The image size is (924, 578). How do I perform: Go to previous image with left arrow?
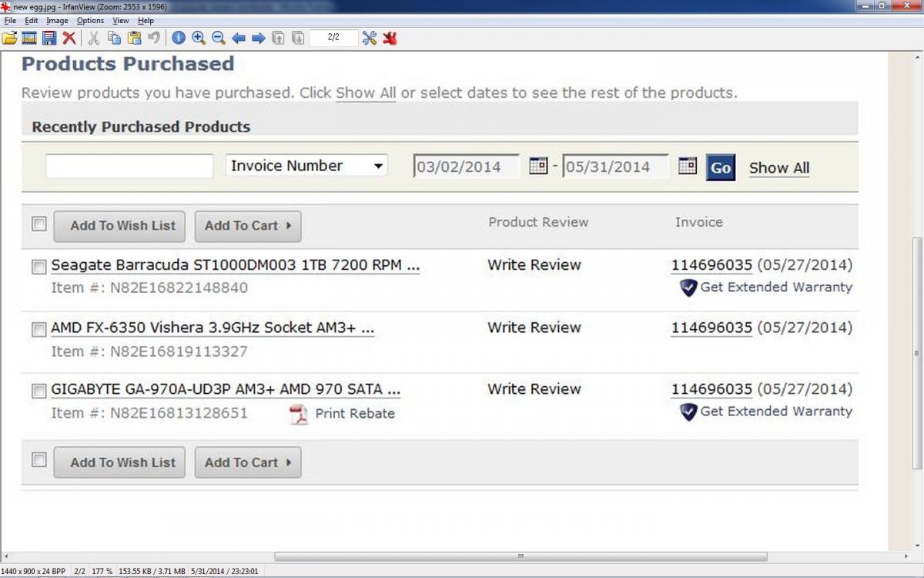[239, 38]
